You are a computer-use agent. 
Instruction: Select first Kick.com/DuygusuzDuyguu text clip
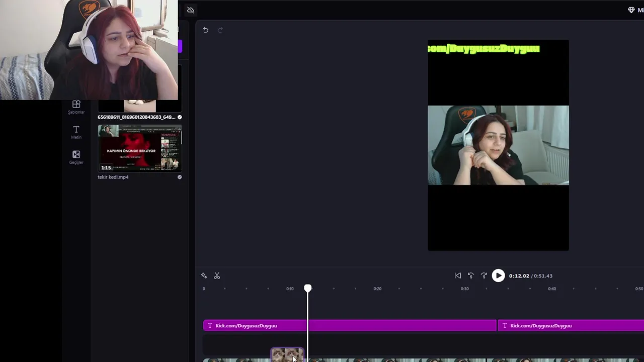point(350,326)
